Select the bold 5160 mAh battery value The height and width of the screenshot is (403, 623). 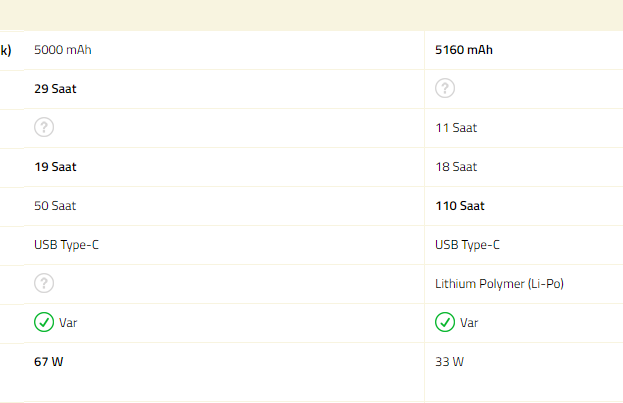click(x=464, y=49)
